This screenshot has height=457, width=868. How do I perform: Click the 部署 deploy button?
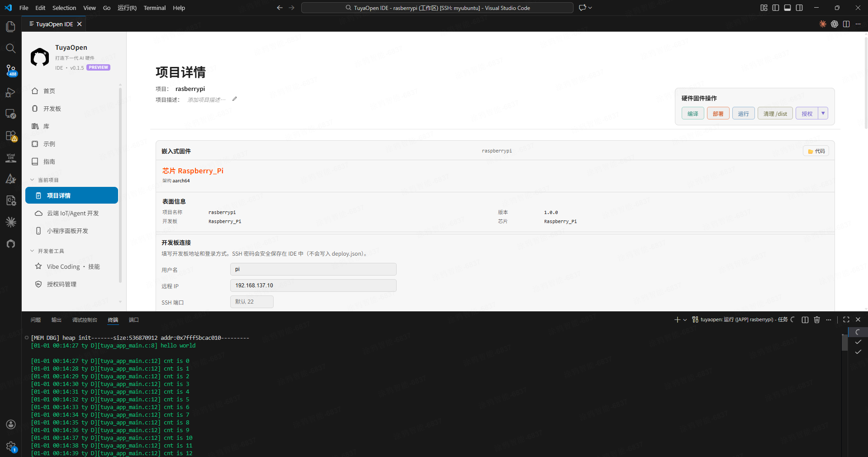pos(718,114)
